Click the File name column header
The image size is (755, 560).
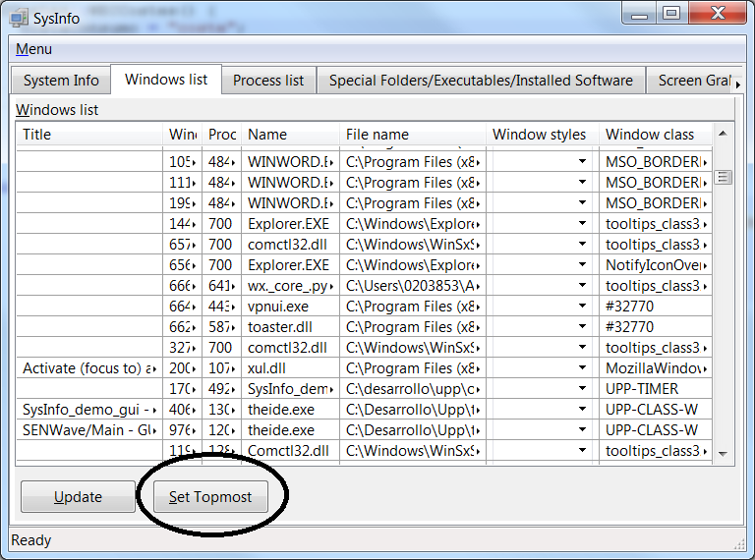[413, 135]
